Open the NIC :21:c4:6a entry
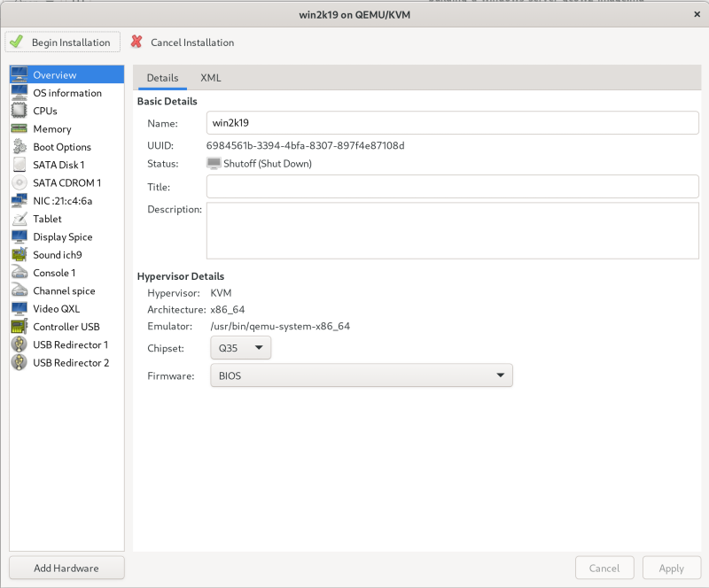Viewport: 709px width, 588px height. (x=66, y=201)
